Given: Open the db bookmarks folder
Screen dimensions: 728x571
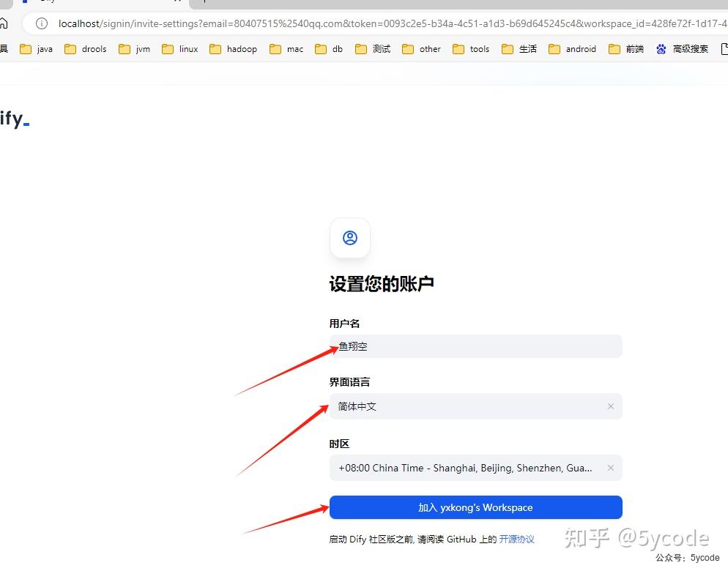Looking at the screenshot, I should tap(329, 49).
